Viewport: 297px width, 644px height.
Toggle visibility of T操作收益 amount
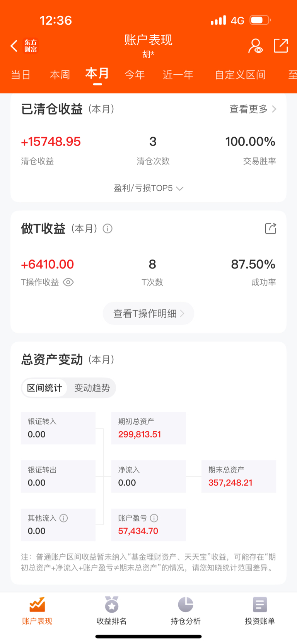pyautogui.click(x=68, y=282)
